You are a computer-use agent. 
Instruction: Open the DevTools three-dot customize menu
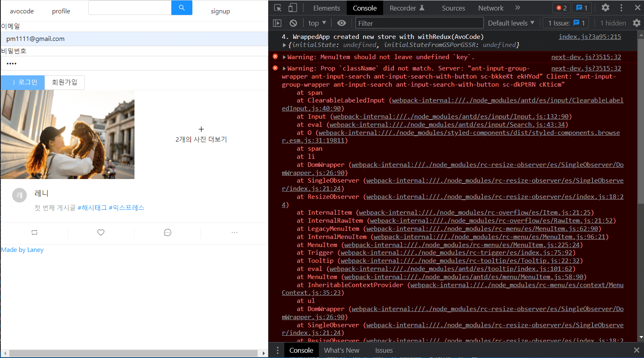tap(621, 8)
